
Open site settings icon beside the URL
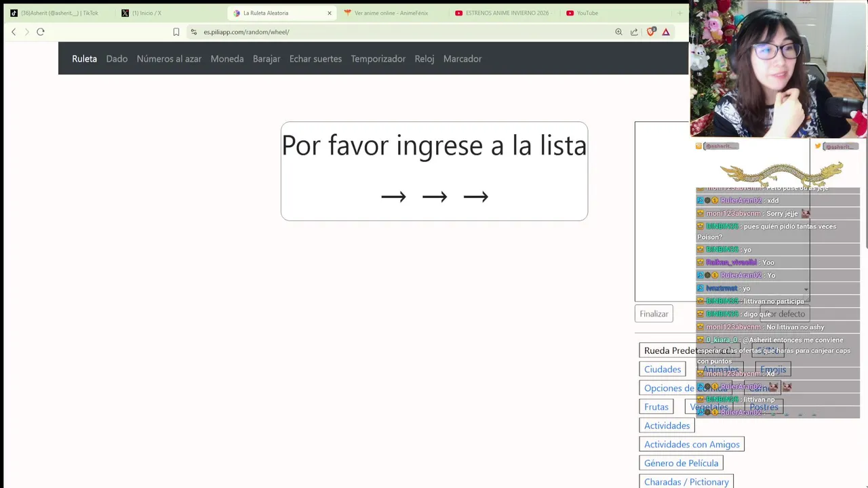[194, 32]
